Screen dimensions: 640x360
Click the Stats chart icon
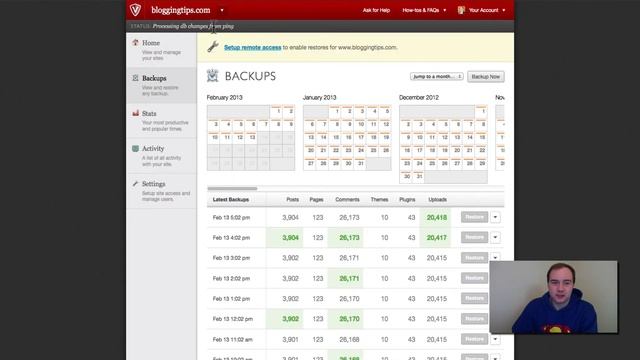[x=135, y=113]
